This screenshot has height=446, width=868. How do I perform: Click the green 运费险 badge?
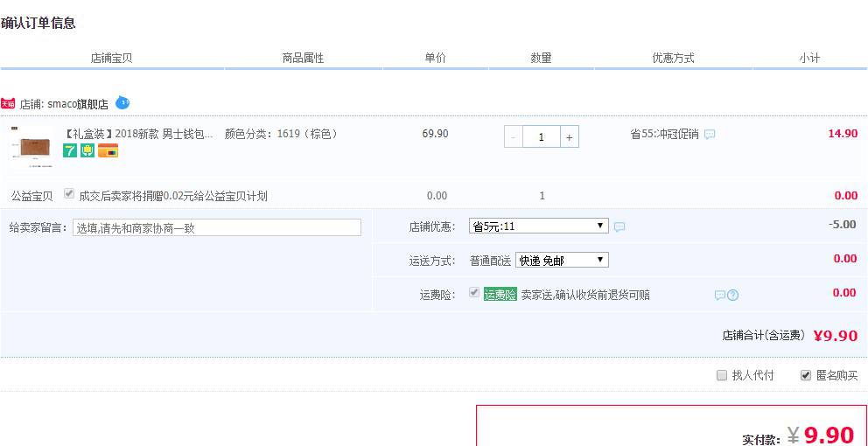coord(500,295)
